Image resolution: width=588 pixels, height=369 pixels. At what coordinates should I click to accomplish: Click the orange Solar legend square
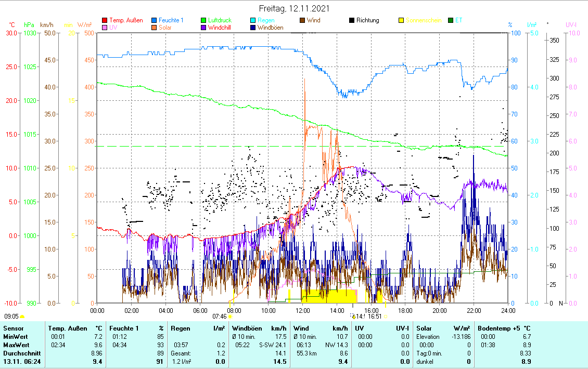[155, 28]
